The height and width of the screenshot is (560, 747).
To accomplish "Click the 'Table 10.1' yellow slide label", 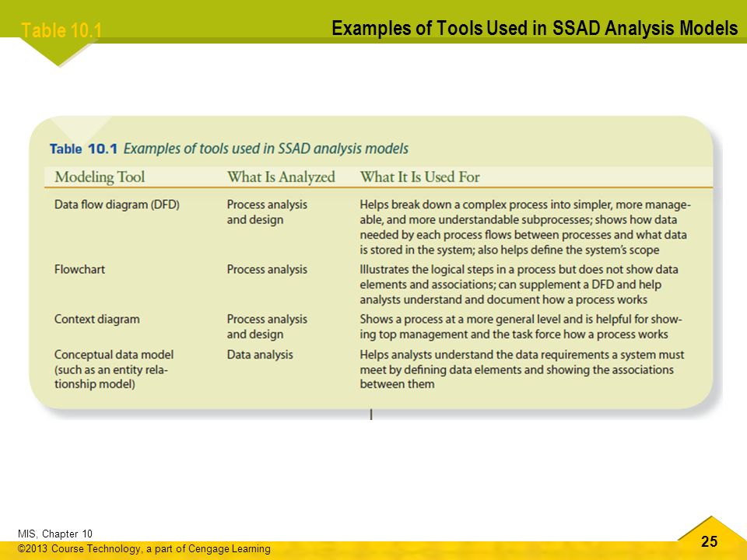I will pyautogui.click(x=61, y=31).
